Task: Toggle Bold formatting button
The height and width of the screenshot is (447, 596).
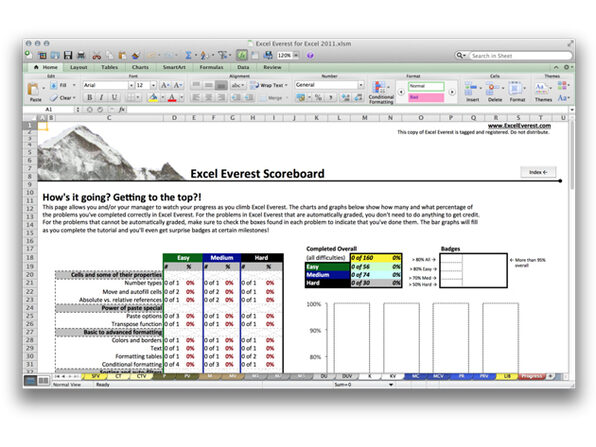Action: point(90,97)
